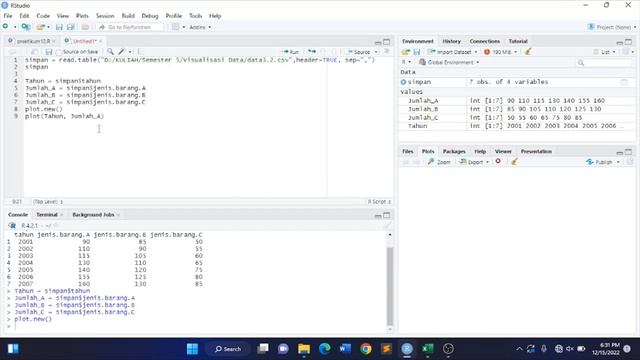Clear Environment objects with broom icon
Image resolution: width=640 pixels, height=360 pixels.
[528, 52]
